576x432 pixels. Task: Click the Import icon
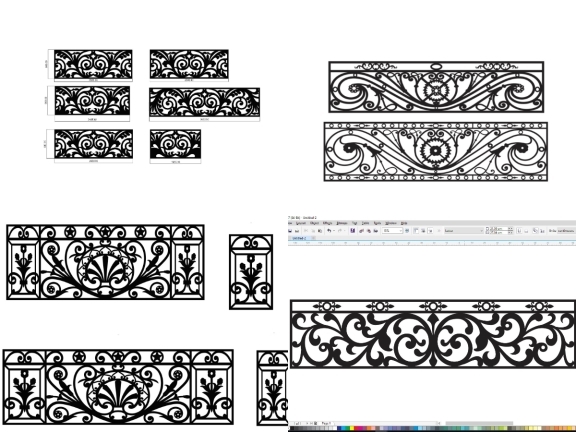click(x=361, y=231)
